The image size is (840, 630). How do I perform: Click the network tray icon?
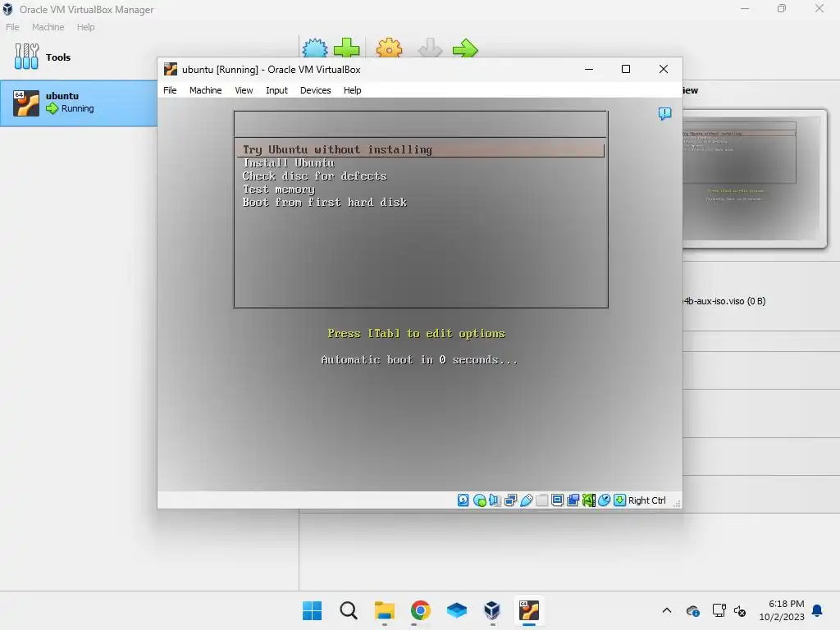pyautogui.click(x=719, y=610)
